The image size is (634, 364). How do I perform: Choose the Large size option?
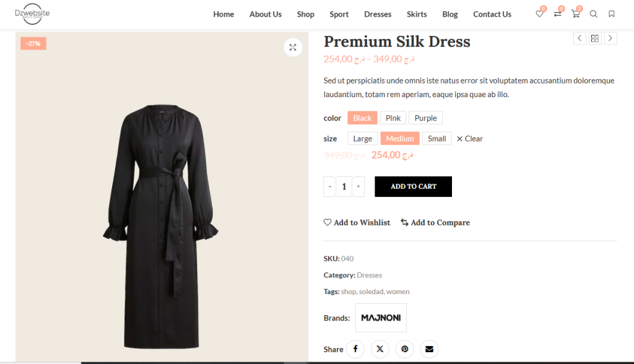tap(362, 138)
